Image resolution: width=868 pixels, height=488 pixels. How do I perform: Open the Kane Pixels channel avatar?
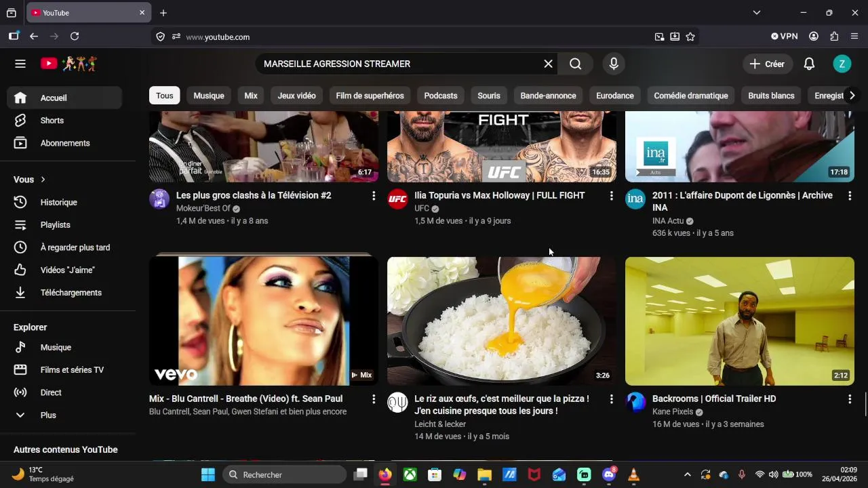(x=635, y=403)
